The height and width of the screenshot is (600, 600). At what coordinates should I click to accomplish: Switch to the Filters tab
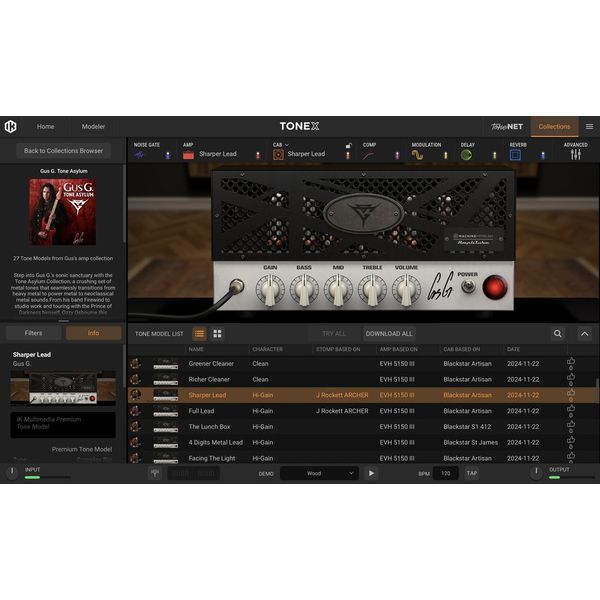[x=34, y=333]
